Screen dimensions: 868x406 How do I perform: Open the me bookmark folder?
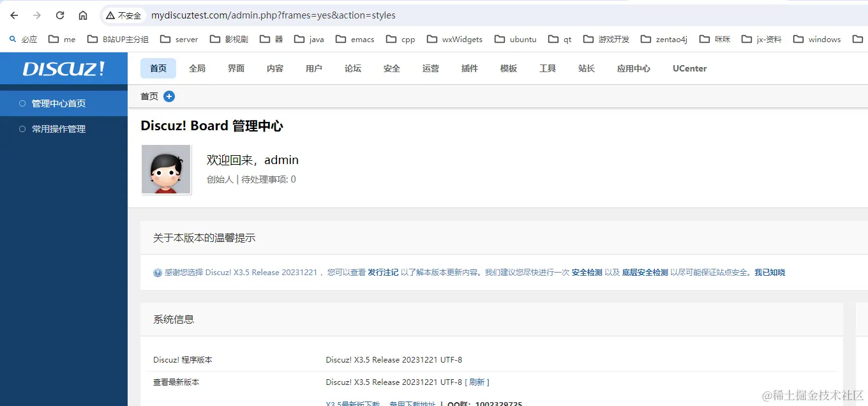[62, 39]
